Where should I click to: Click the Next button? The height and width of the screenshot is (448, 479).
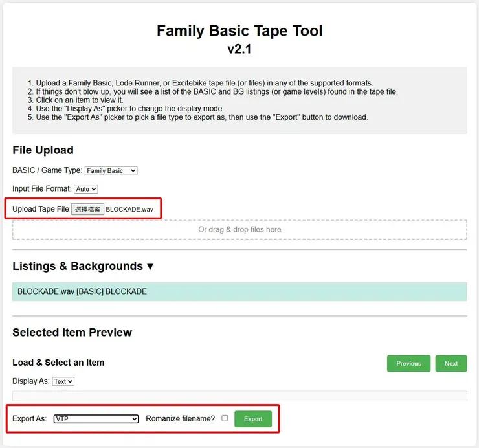pos(451,363)
